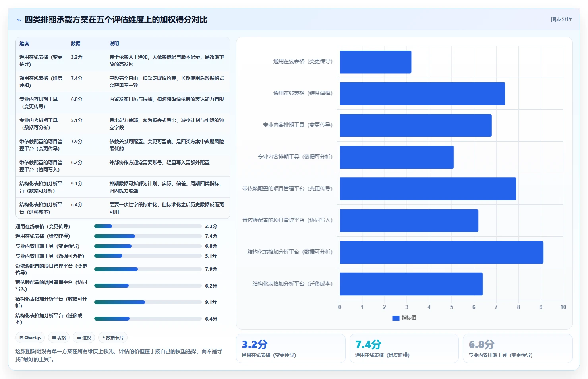Click the 数据 table column header
Image resolution: width=588 pixels, height=379 pixels.
[75, 44]
